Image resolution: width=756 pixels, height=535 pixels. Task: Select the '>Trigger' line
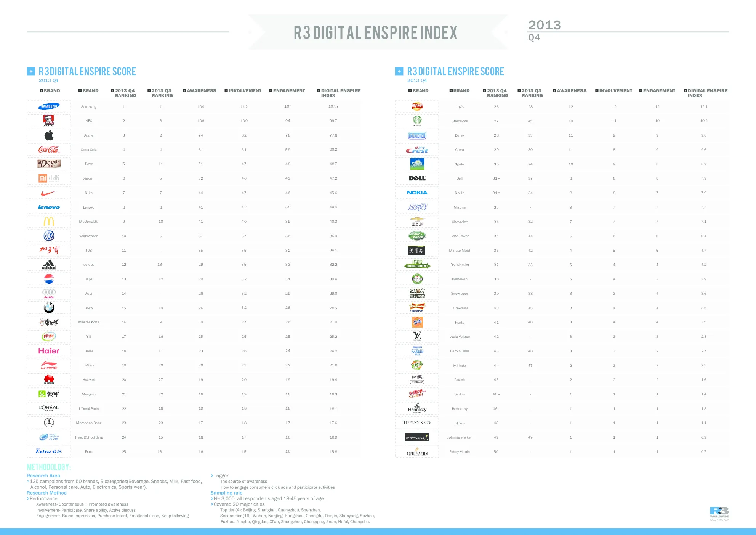[219, 476]
